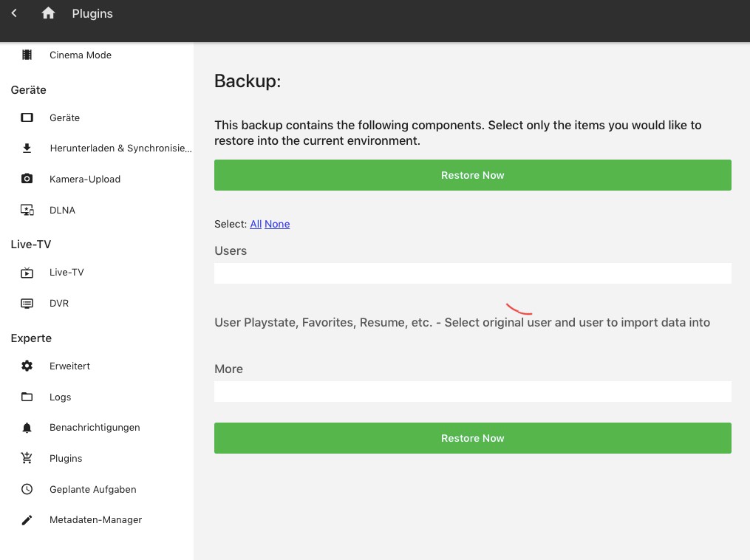Click the white Users field
This screenshot has height=560, width=750.
click(472, 273)
